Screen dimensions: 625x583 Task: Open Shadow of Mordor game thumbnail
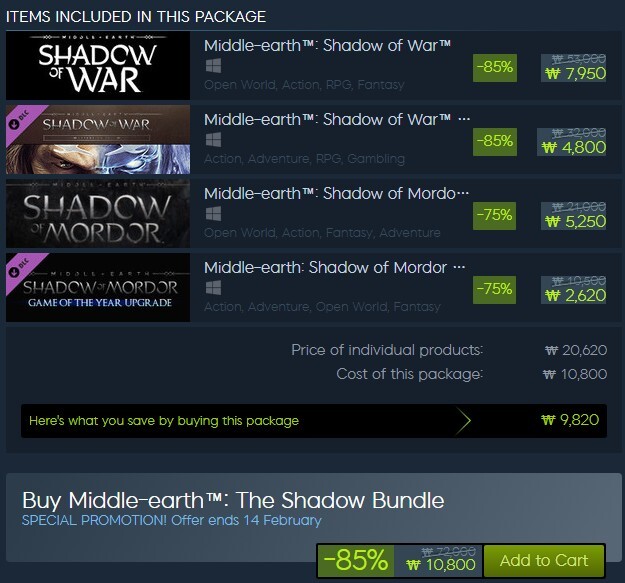point(98,214)
